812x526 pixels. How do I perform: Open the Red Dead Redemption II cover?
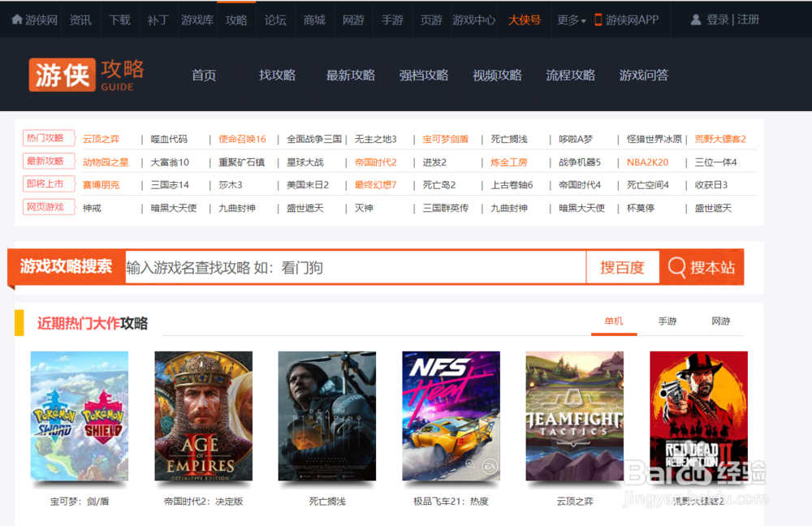pyautogui.click(x=698, y=416)
